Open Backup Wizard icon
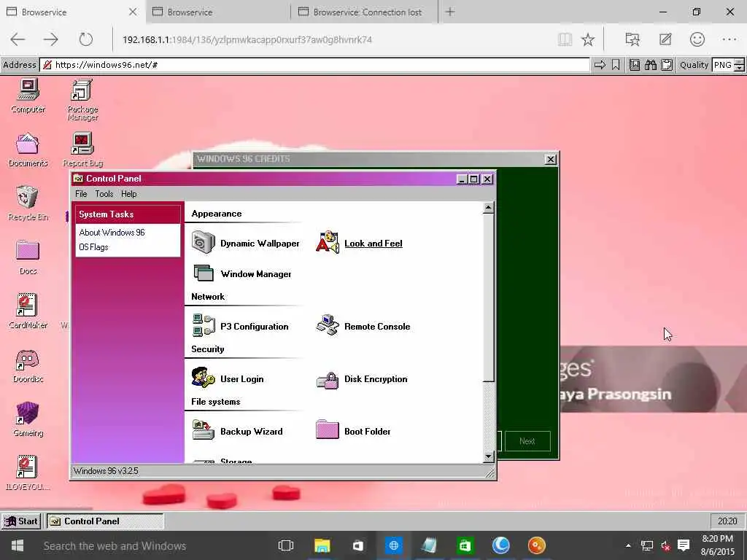 pos(204,430)
